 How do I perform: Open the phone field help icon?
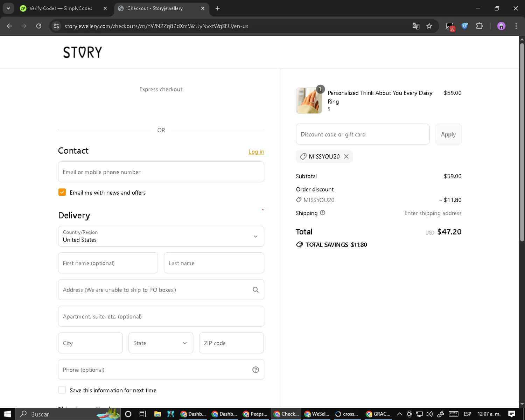pos(255,370)
